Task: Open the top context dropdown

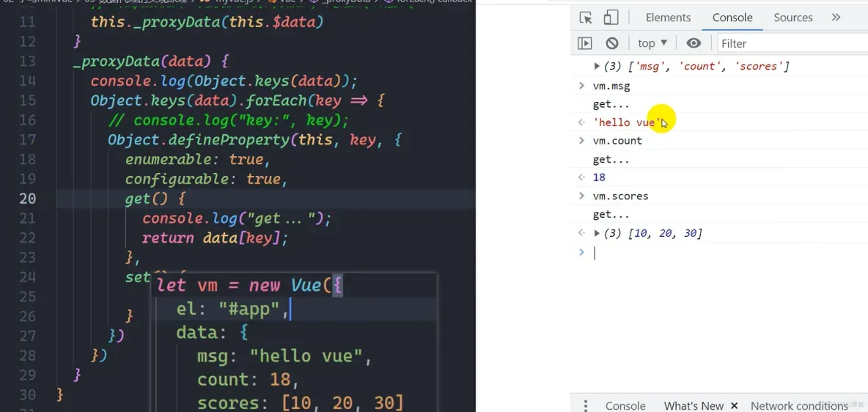Action: click(652, 43)
